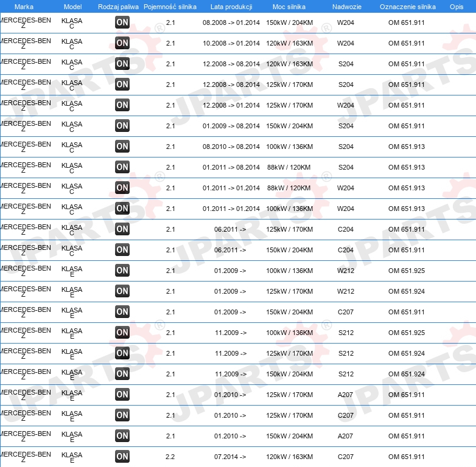
Task: Click S212 body code in 11.2009 100kW row
Action: click(x=346, y=333)
